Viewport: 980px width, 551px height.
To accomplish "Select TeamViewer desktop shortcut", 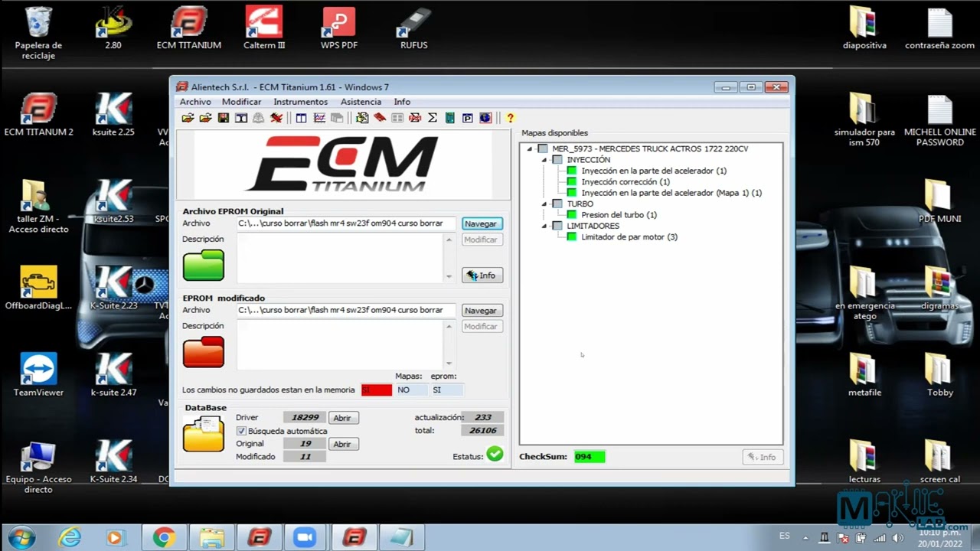I will pyautogui.click(x=38, y=375).
